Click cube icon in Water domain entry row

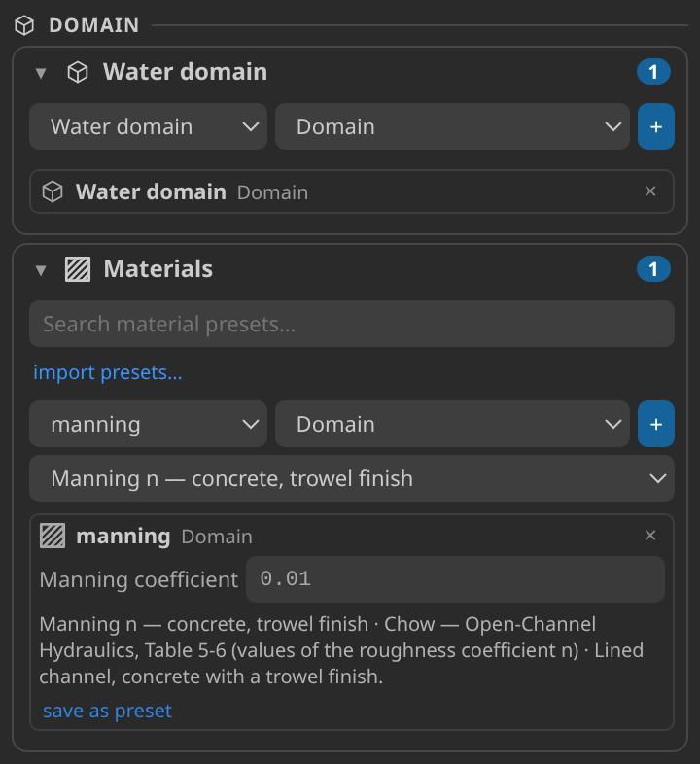[52, 191]
